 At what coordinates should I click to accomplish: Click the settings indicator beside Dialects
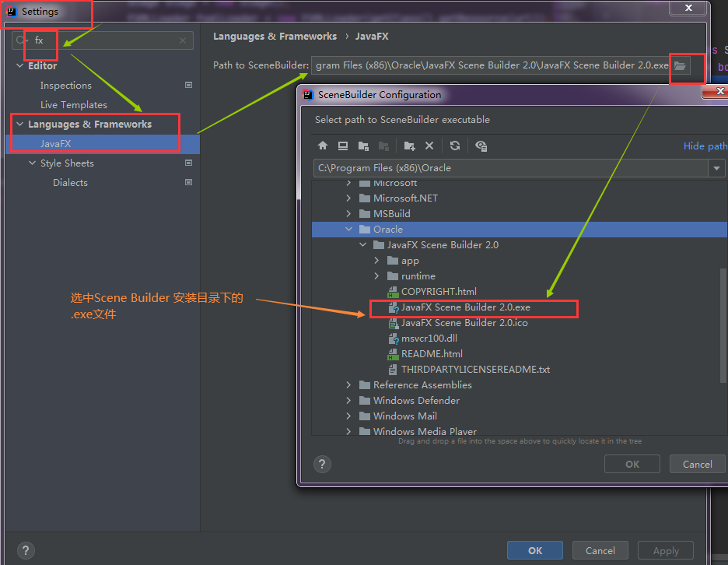[x=187, y=182]
